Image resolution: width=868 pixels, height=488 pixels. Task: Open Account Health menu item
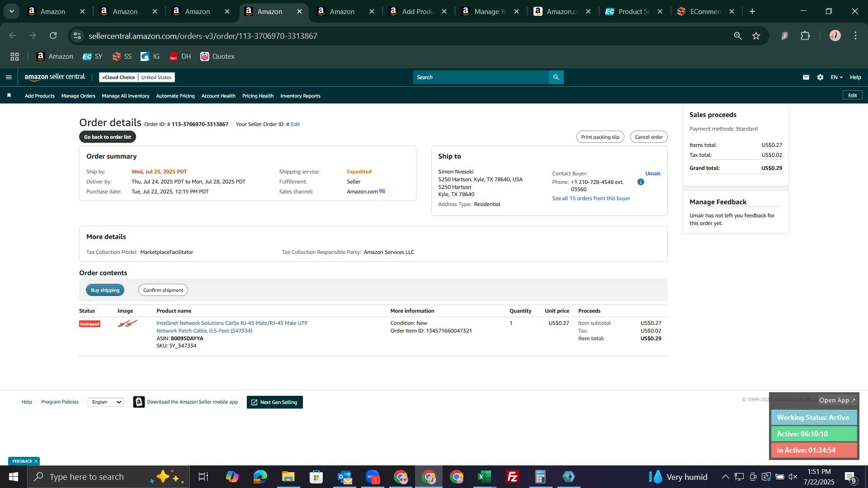(218, 96)
